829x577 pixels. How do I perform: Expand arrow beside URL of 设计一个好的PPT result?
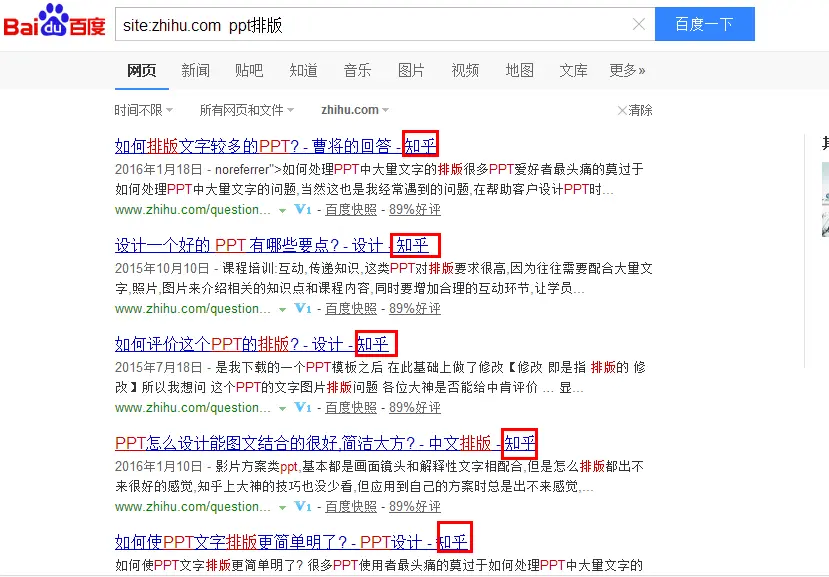tap(283, 309)
